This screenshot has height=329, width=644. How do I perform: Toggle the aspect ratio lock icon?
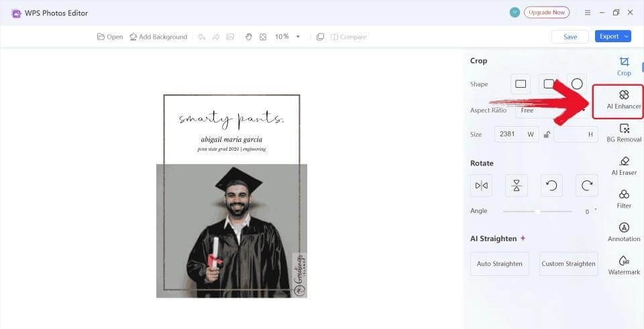pyautogui.click(x=547, y=135)
